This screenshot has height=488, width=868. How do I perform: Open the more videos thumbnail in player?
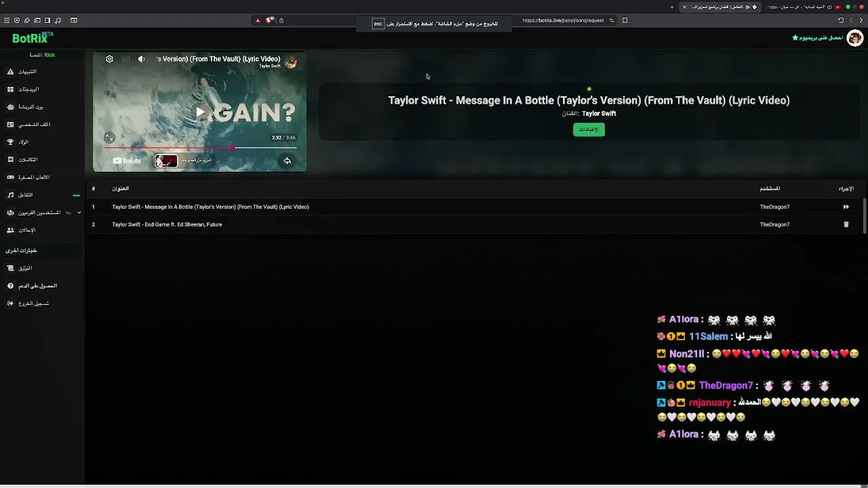(x=166, y=161)
